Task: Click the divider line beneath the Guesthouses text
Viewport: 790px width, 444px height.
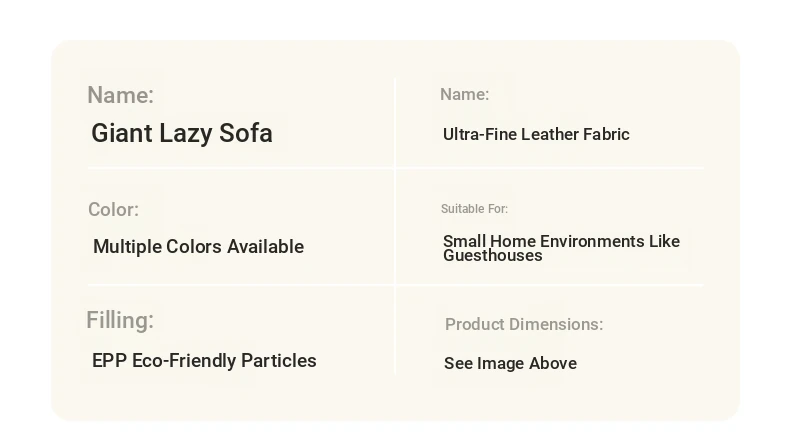Action: click(x=550, y=285)
